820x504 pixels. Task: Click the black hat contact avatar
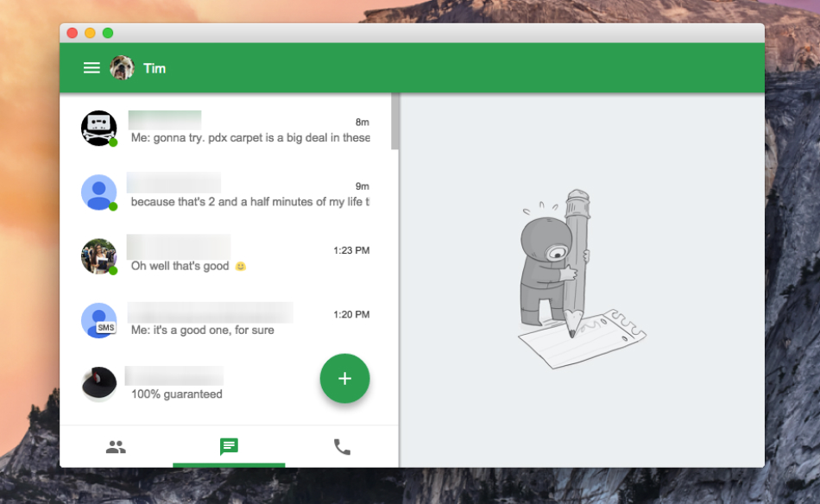pyautogui.click(x=98, y=384)
